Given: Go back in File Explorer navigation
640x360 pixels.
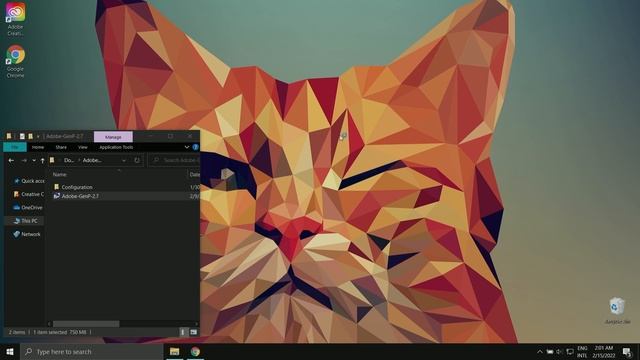Looking at the screenshot, I should [11, 160].
